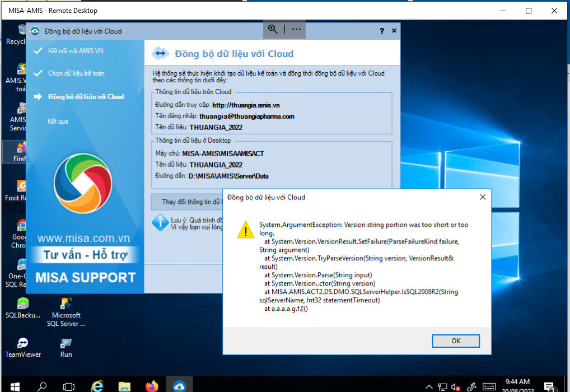570x392 pixels.
Task: Click the MISA colorful logo
Action: click(83, 183)
